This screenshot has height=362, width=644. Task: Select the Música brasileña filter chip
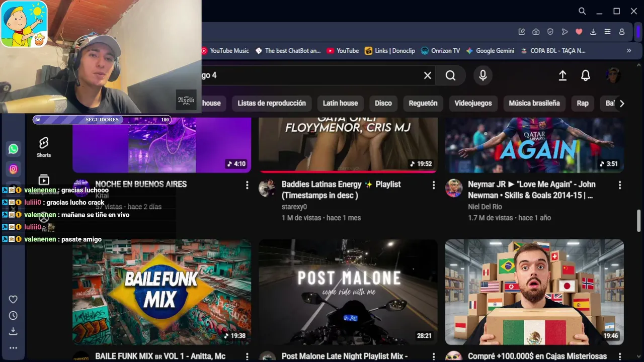534,103
